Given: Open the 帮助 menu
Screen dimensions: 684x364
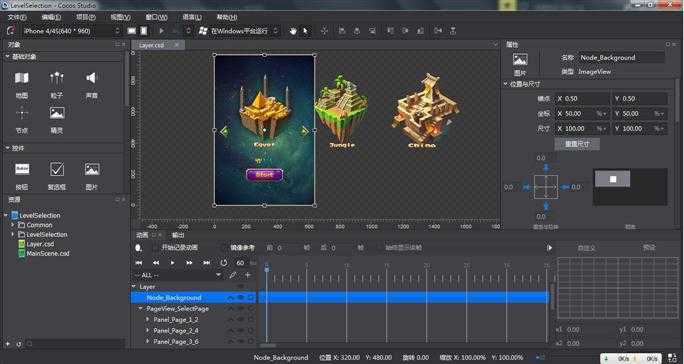Looking at the screenshot, I should pyautogui.click(x=227, y=17).
